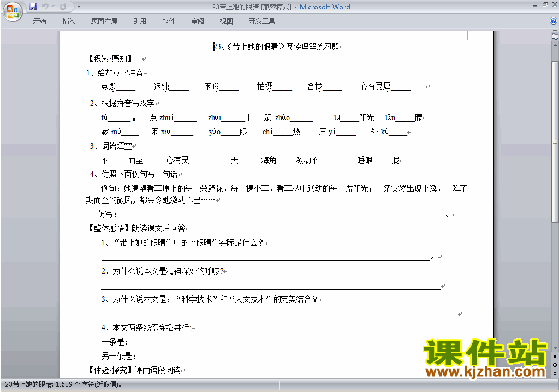Click the line '4、仿照下面例句写一句话'
The height and width of the screenshot is (392, 559).
[134, 174]
